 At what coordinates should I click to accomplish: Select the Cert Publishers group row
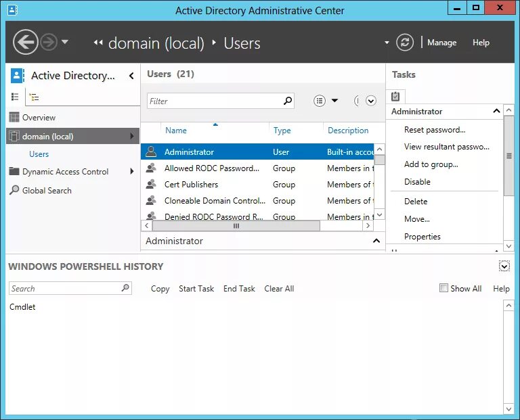(257, 185)
